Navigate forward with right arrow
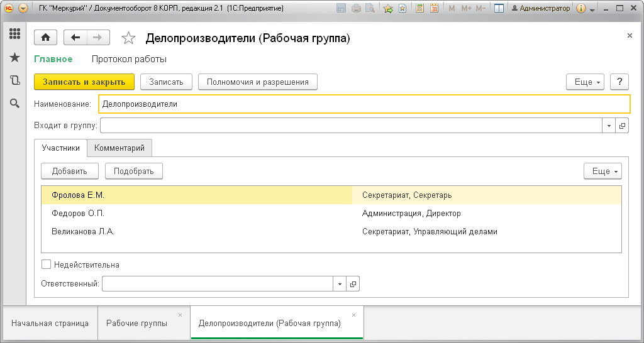Screen dimensions: 644x343 pos(97,38)
